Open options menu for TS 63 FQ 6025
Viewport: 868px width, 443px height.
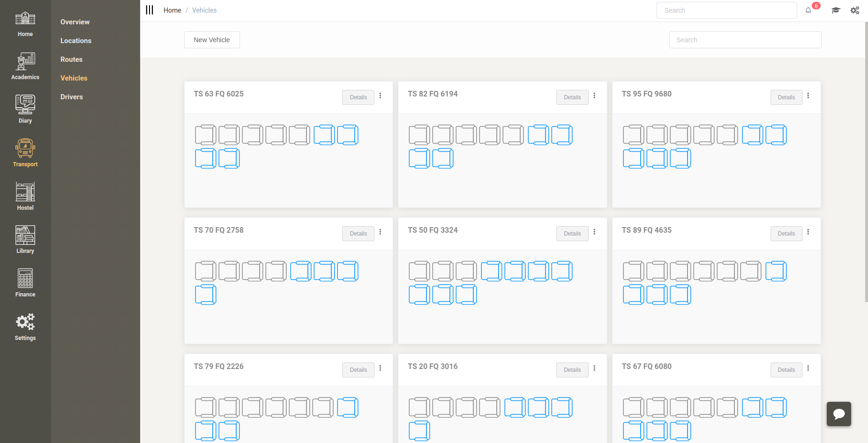[380, 96]
